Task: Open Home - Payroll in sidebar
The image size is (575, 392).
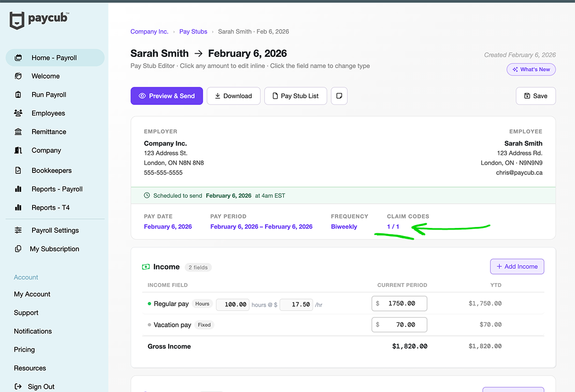Action: 55,58
